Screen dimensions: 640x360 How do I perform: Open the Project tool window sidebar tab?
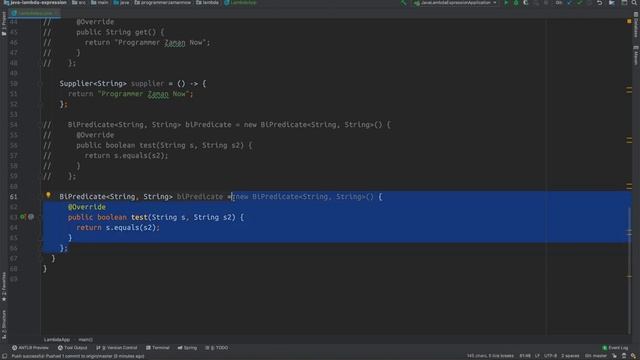(4, 24)
